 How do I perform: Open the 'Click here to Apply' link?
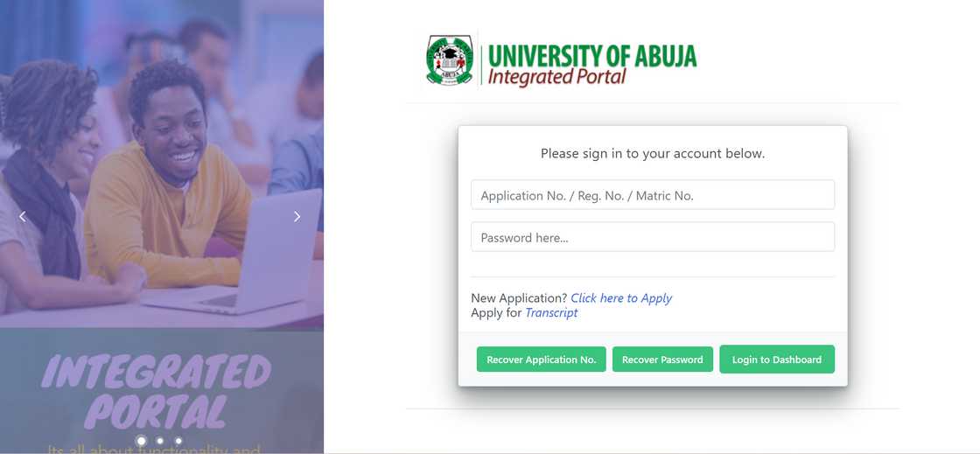point(621,298)
